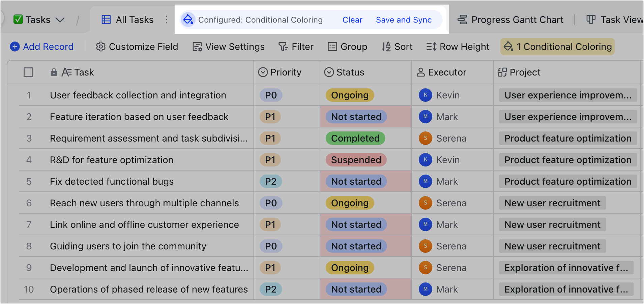Viewport: 644px width, 304px height.
Task: Open the three-dot menu beside All Tasks
Action: [167, 20]
